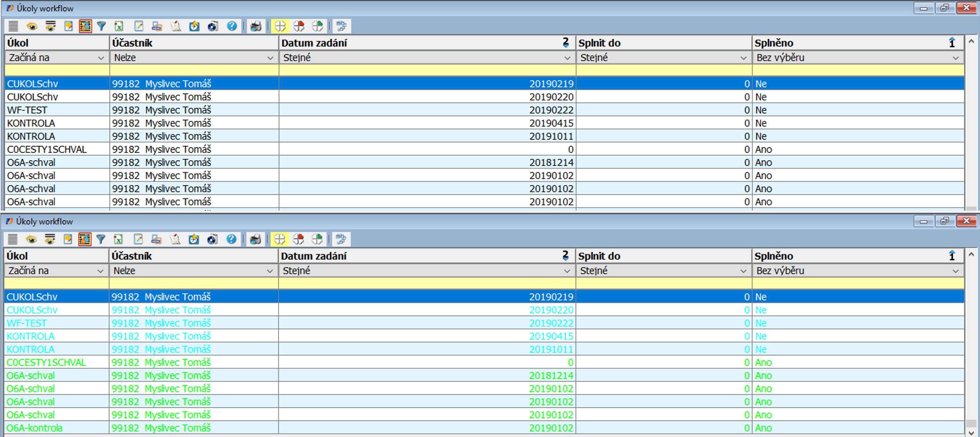The width and height of the screenshot is (980, 437).
Task: Toggle the yellow highlighted clover icon, top toolbar
Action: 280,26
